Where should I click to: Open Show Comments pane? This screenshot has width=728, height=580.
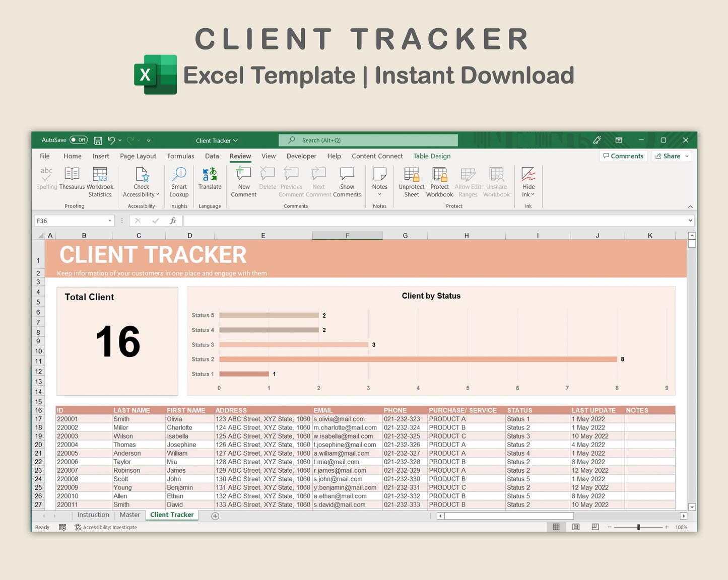[x=347, y=182]
